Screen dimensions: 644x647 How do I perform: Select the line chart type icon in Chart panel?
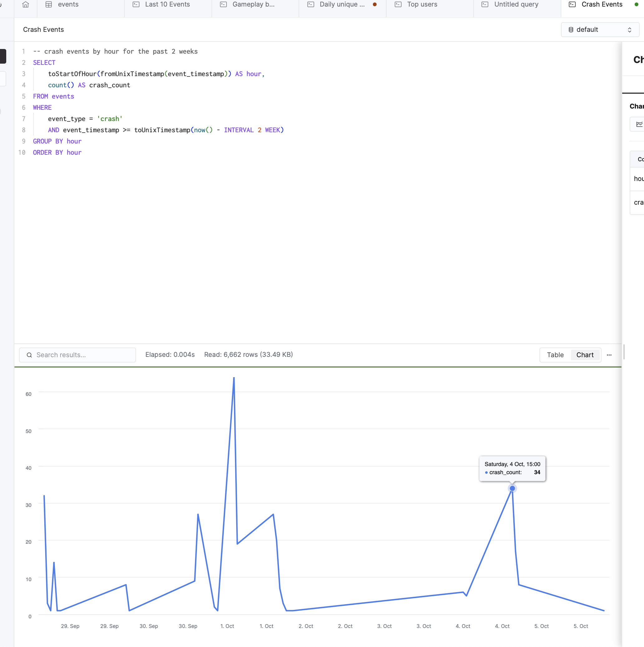640,124
